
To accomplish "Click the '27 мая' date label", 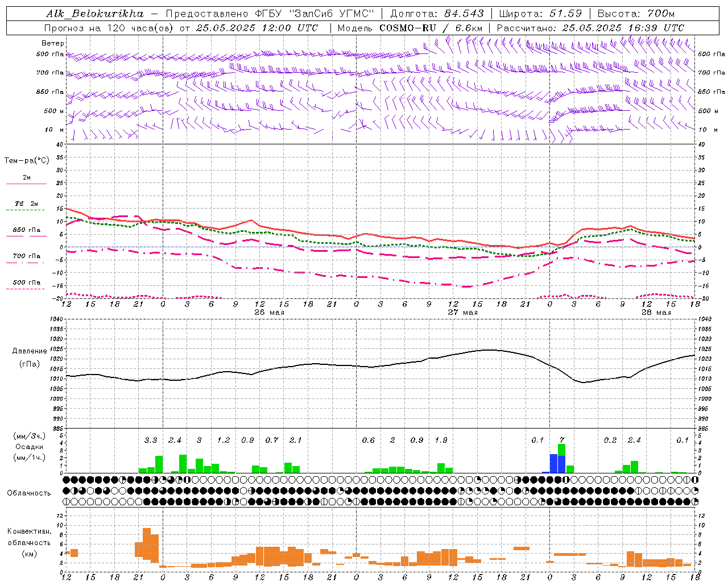I will point(463,313).
